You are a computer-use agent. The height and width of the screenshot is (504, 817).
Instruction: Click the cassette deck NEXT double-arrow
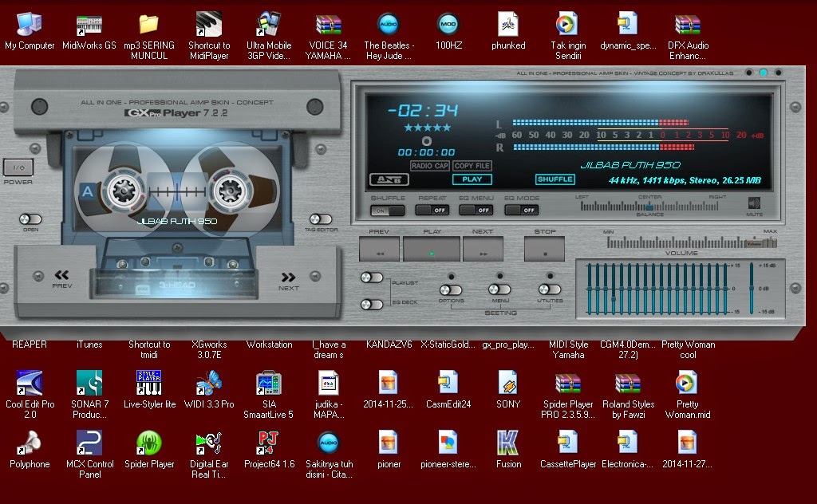point(288,277)
